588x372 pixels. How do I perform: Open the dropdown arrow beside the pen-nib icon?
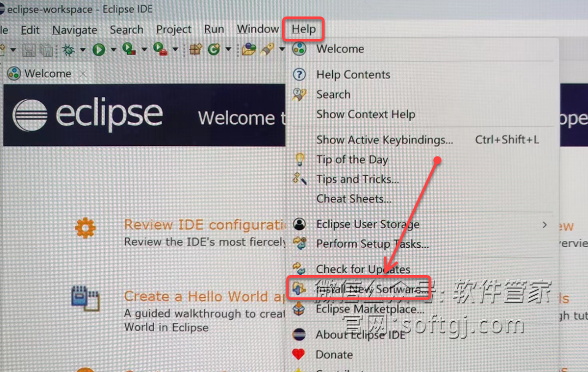(x=282, y=49)
